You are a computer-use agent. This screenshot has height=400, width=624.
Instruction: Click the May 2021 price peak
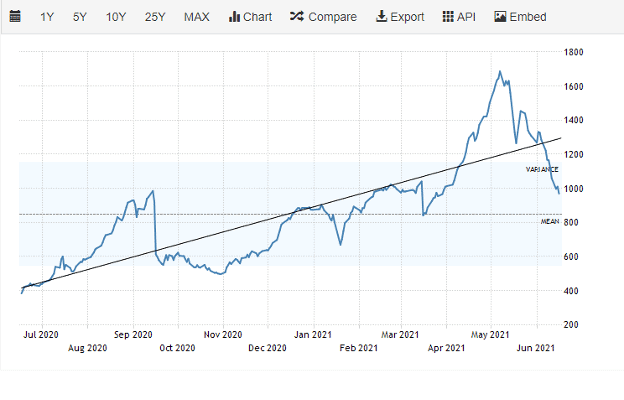500,72
